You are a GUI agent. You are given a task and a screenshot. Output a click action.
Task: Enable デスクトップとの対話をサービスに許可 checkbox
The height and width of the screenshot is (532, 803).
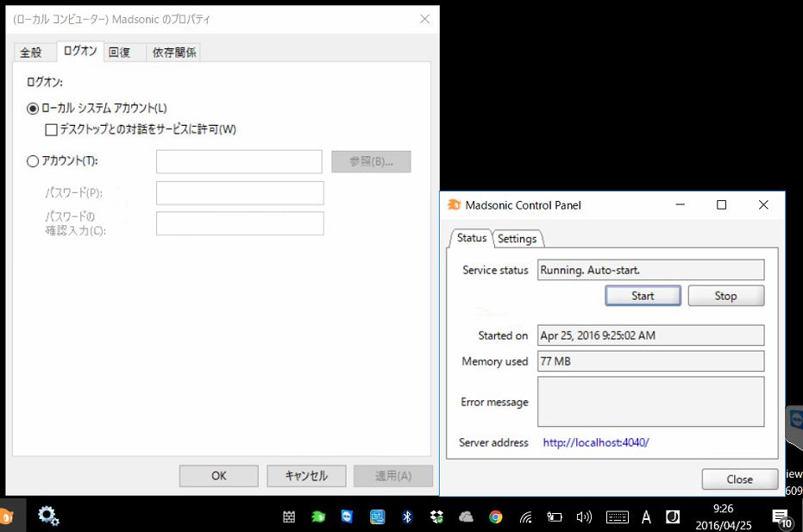coord(52,129)
